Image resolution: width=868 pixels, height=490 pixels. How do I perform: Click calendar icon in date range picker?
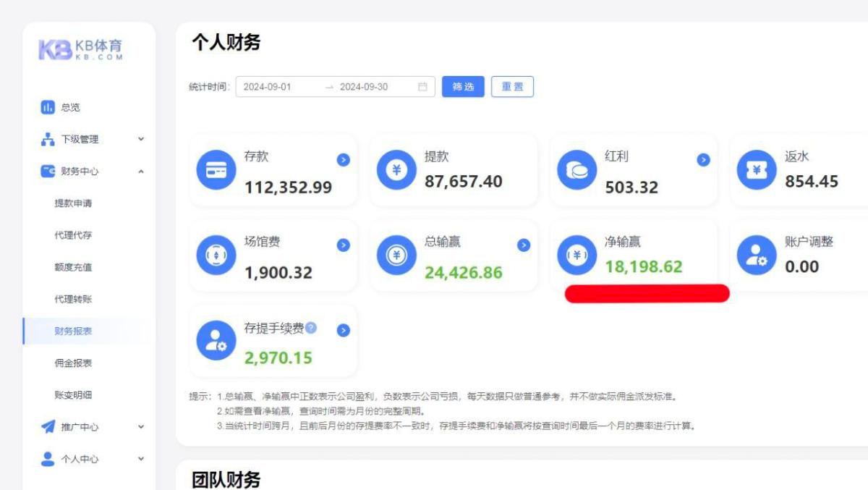click(422, 87)
